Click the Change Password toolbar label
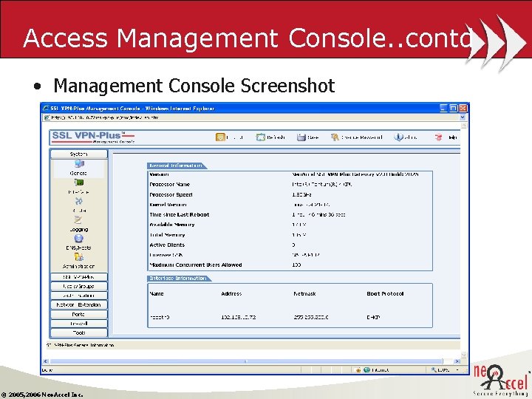 (x=361, y=137)
